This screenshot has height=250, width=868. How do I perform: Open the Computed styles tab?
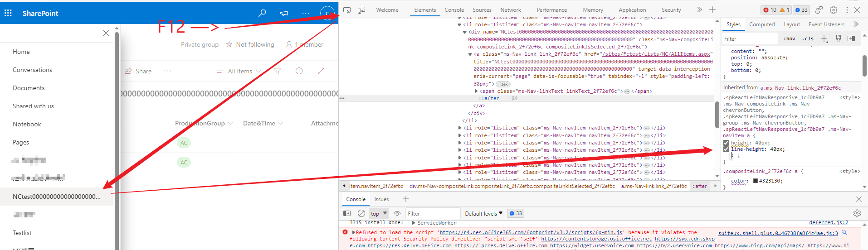(762, 24)
